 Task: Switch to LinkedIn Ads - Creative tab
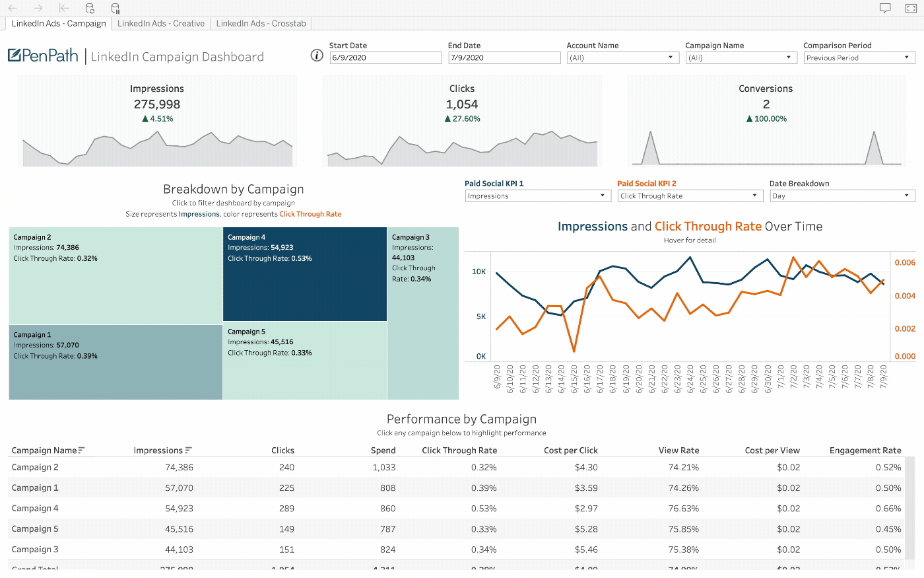161,23
